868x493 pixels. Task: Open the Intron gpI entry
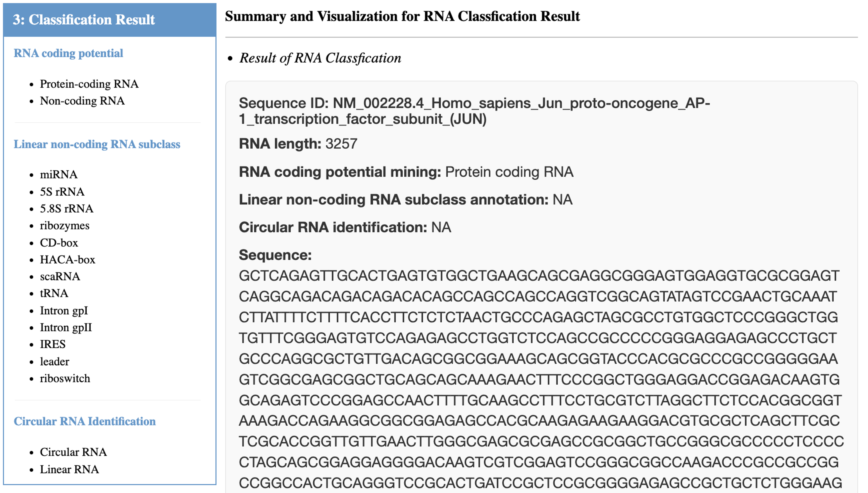pyautogui.click(x=64, y=310)
